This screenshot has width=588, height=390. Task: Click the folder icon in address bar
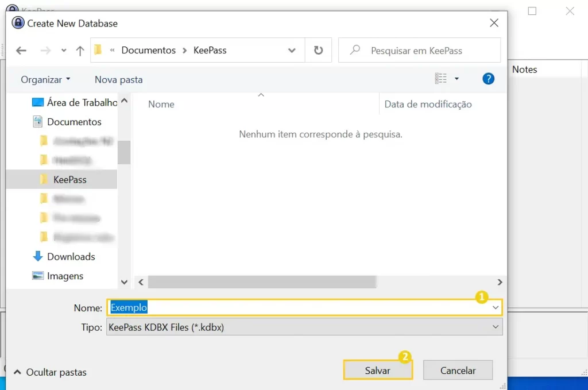click(x=98, y=50)
